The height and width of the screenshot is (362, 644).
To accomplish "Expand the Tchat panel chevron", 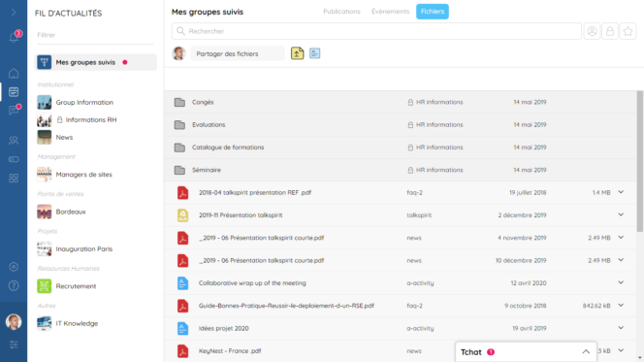I will point(586,351).
